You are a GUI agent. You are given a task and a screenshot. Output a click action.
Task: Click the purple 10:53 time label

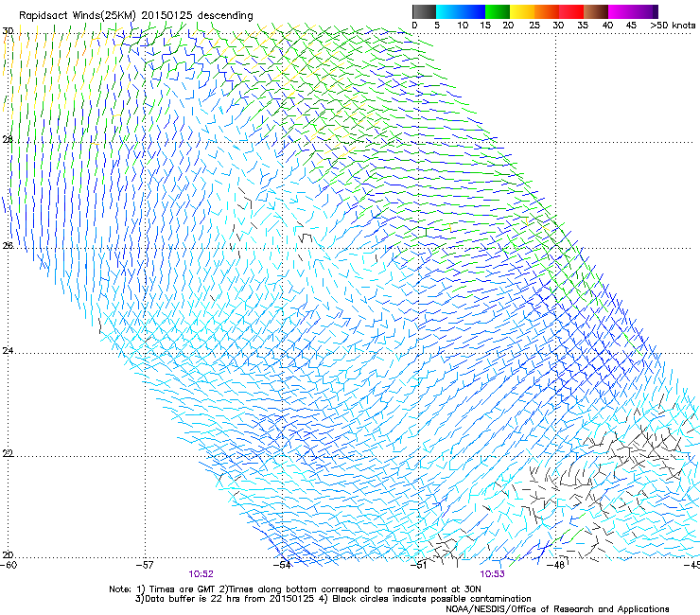pos(493,574)
